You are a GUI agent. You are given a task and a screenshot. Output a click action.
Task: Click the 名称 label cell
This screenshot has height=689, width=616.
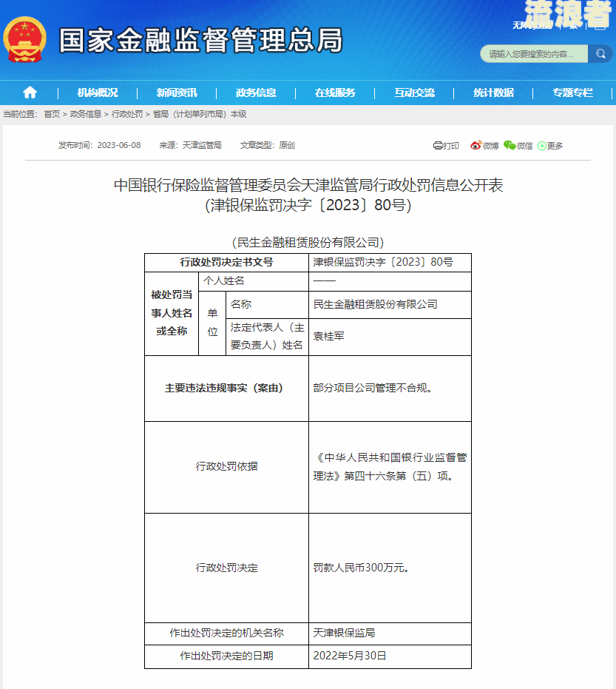[268, 304]
